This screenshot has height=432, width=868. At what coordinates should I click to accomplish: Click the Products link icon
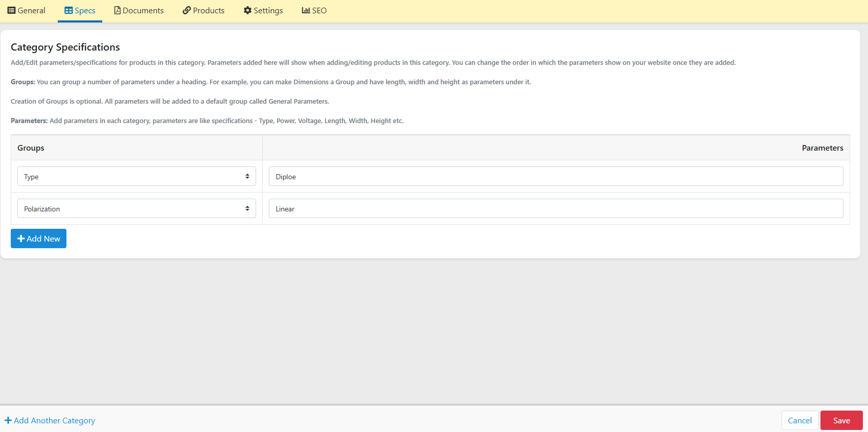[x=187, y=10]
